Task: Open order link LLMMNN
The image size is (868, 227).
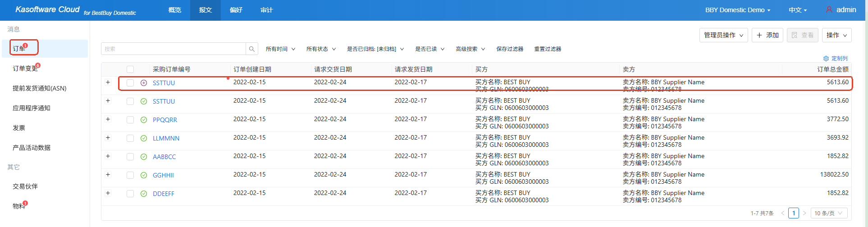Action: (166, 138)
